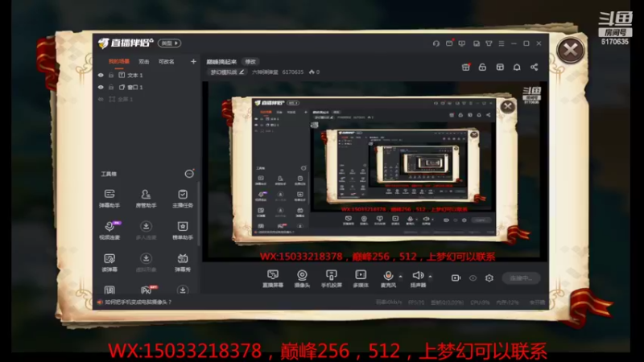Screen dimensions: 644x362
Task: Toggle visibility eye of 文本 1 layer
Action: point(101,75)
